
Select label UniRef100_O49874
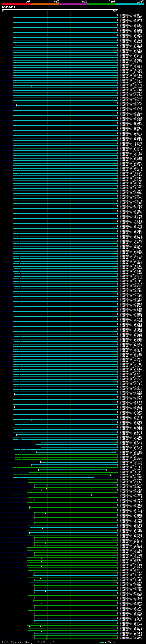[x=131, y=45]
